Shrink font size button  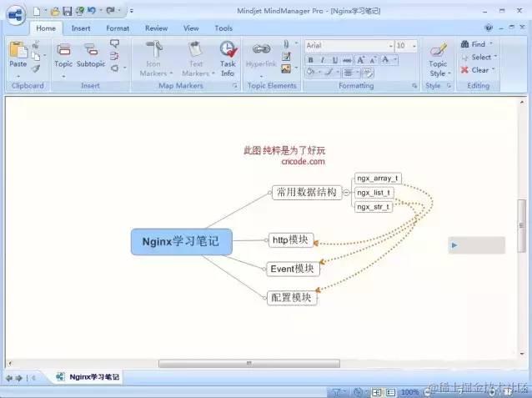click(x=373, y=60)
